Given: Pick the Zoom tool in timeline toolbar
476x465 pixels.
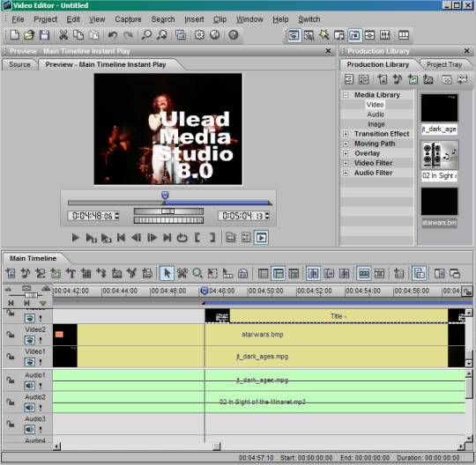Looking at the screenshot, I should tap(197, 273).
